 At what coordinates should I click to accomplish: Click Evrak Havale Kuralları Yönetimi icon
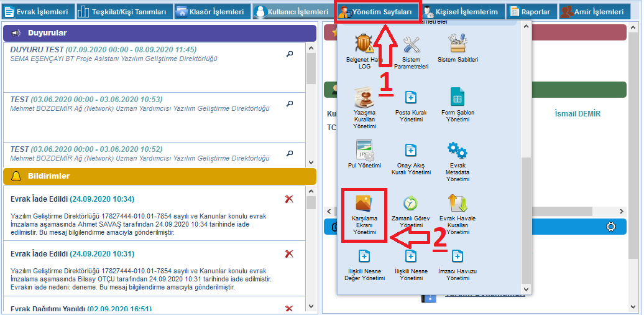point(458,204)
